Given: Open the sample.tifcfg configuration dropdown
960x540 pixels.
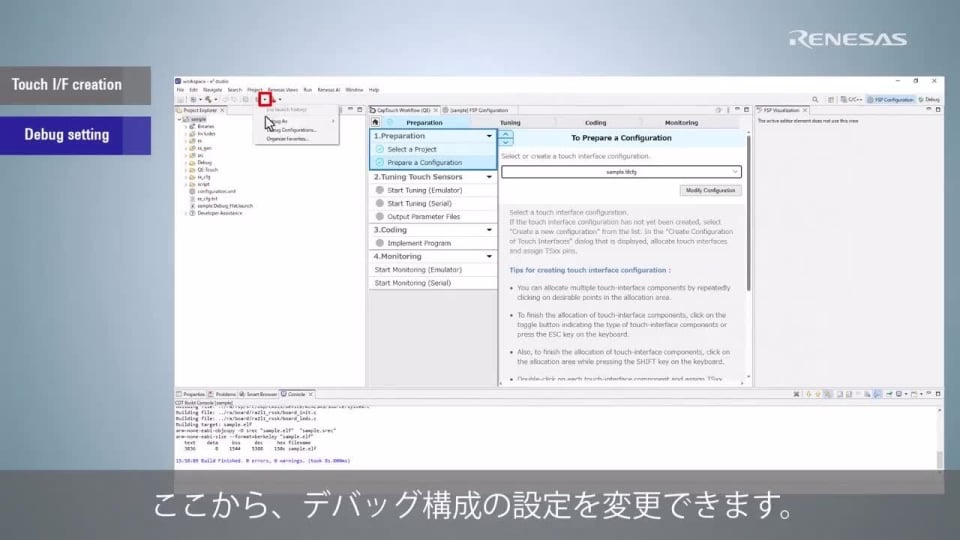Looking at the screenshot, I should pyautogui.click(x=621, y=172).
